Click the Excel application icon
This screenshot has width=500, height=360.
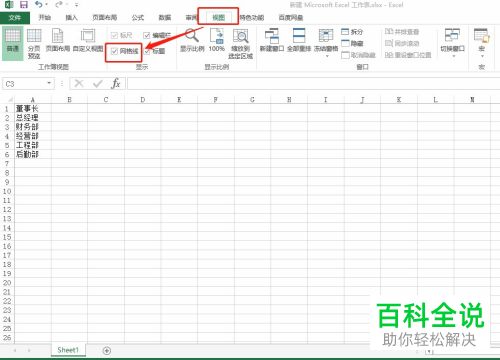tap(9, 5)
